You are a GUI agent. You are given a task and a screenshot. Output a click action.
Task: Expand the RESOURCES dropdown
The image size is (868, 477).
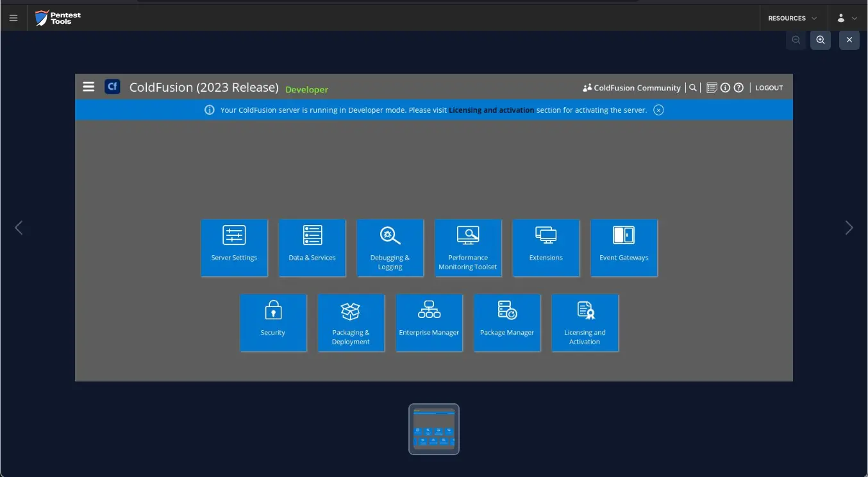pyautogui.click(x=793, y=18)
